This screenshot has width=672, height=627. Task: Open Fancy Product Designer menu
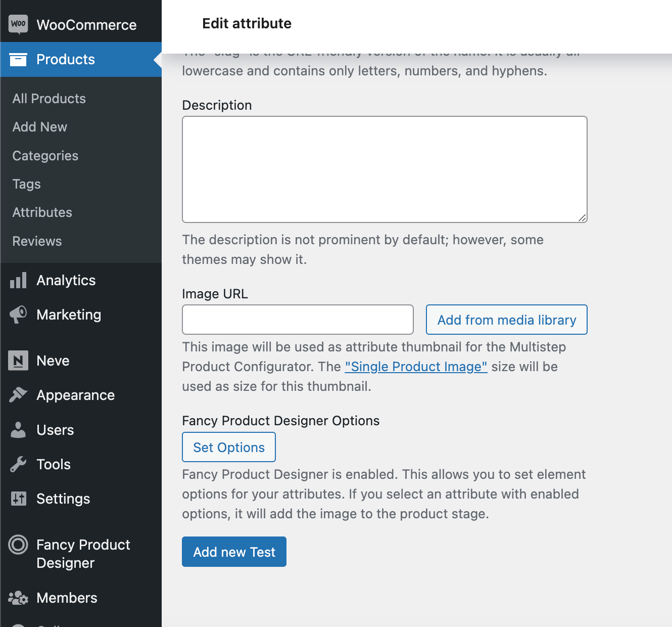coord(81,554)
